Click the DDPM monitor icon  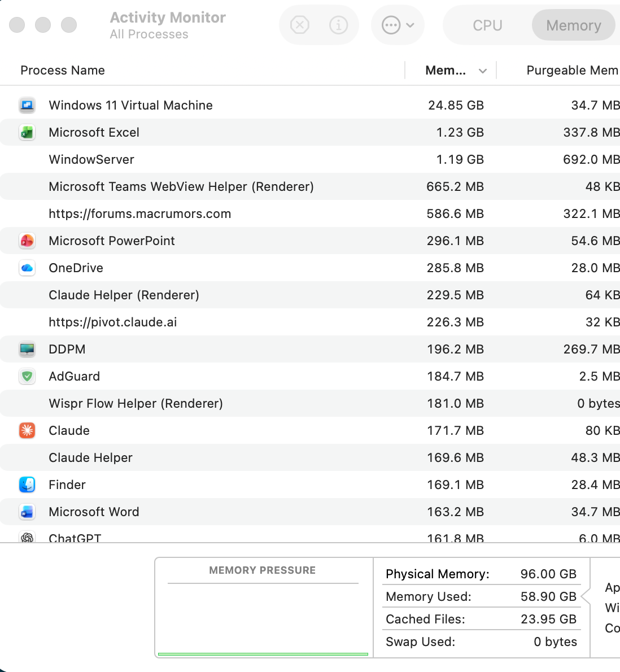coord(27,350)
